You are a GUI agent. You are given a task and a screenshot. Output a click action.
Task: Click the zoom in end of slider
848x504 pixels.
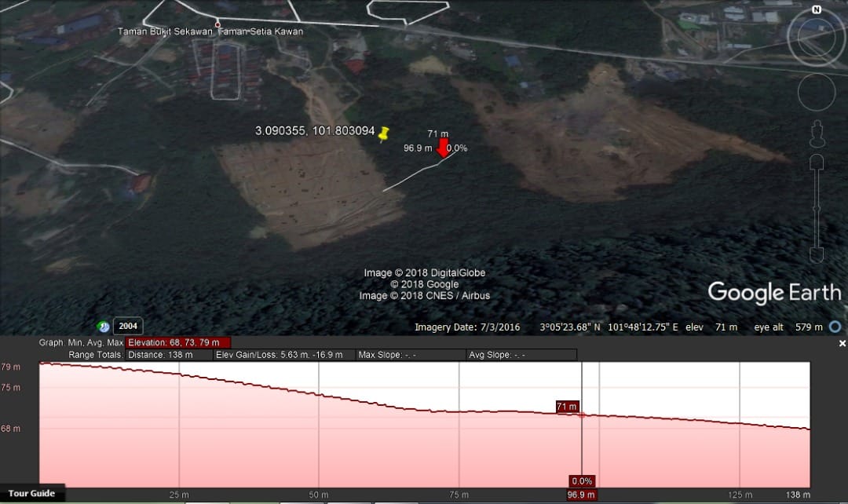click(x=817, y=163)
